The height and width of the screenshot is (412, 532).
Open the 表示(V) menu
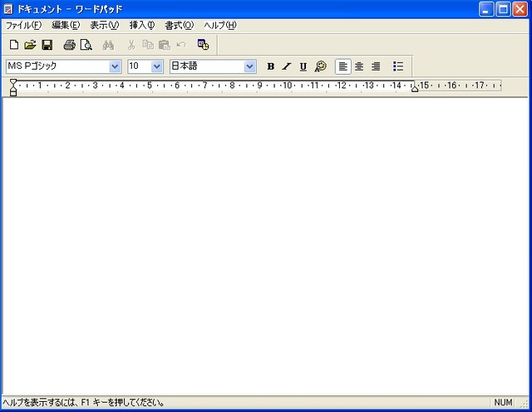pyautogui.click(x=105, y=26)
